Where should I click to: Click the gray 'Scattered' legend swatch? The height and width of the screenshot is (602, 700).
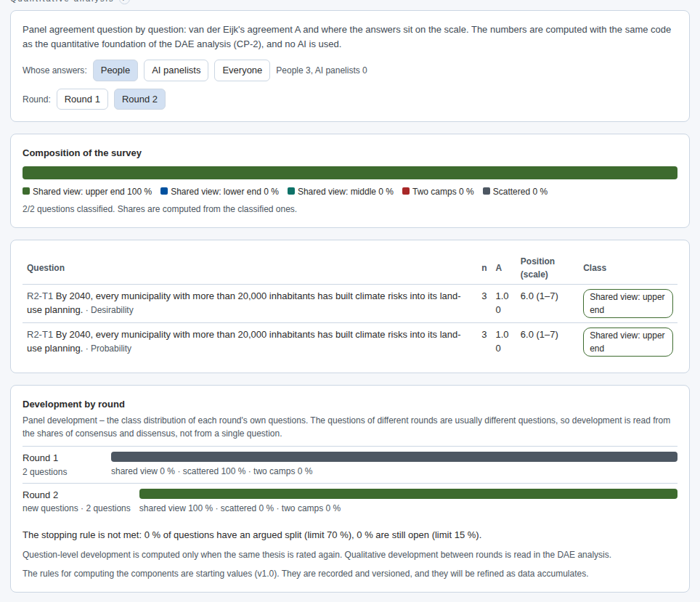[487, 191]
